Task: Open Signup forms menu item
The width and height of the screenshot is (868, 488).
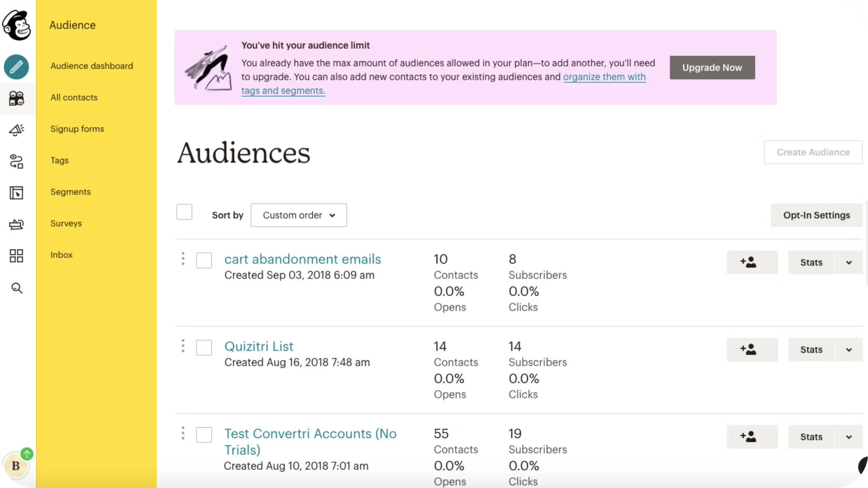Action: point(77,129)
